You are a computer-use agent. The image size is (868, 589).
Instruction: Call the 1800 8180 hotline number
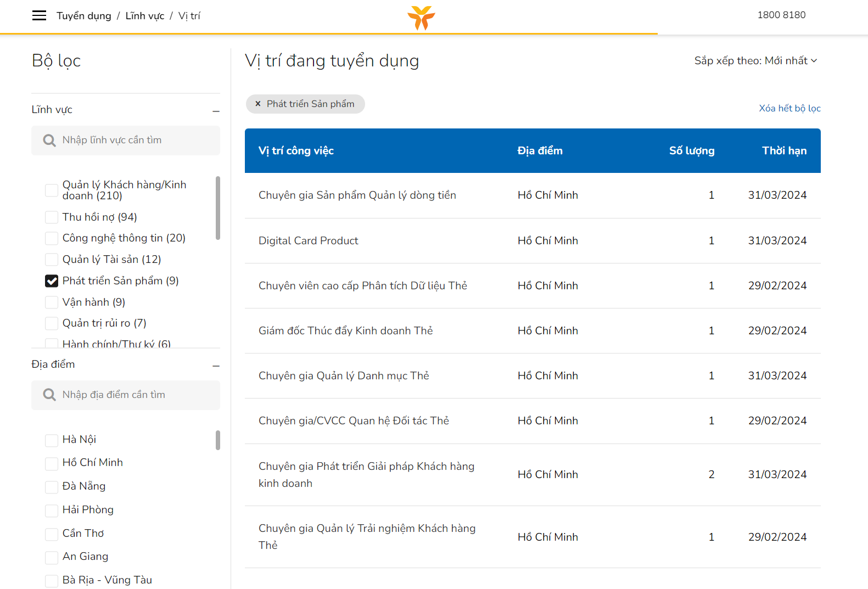pos(781,15)
